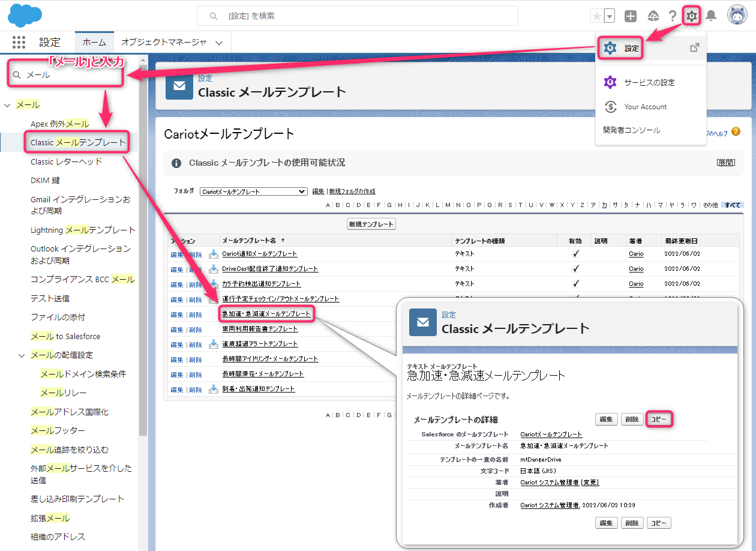
Task: Click 削除 for the 車両利用報告書テンプレート row
Action: click(x=196, y=330)
